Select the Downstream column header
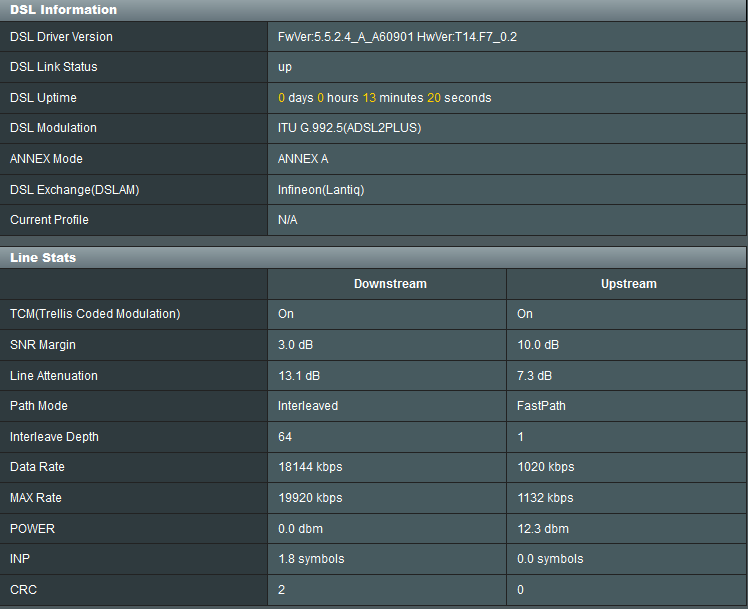748x609 pixels. [390, 284]
